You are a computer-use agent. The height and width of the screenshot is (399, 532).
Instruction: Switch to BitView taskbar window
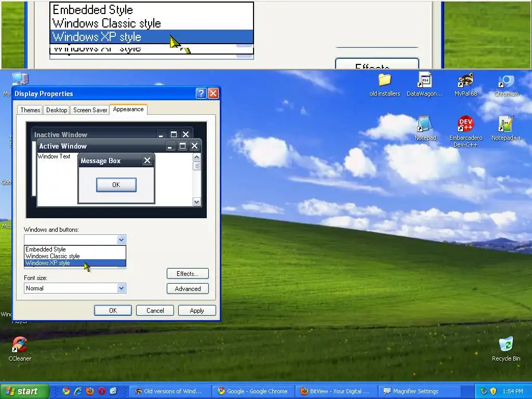[x=336, y=391]
